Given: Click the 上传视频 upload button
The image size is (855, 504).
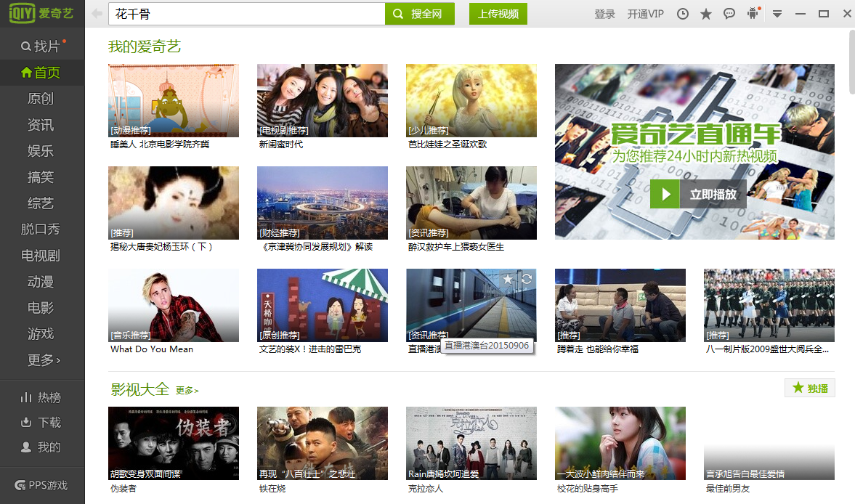Looking at the screenshot, I should (x=498, y=14).
